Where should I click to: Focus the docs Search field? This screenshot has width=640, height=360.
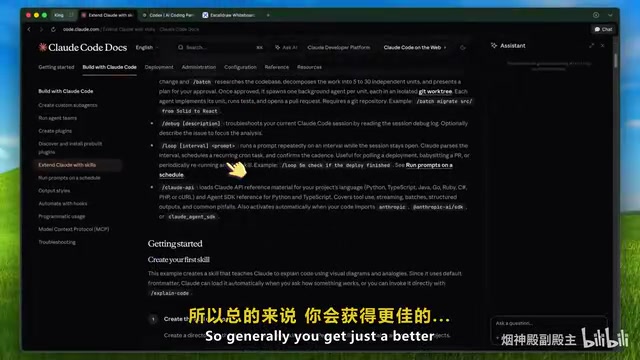(x=220, y=47)
